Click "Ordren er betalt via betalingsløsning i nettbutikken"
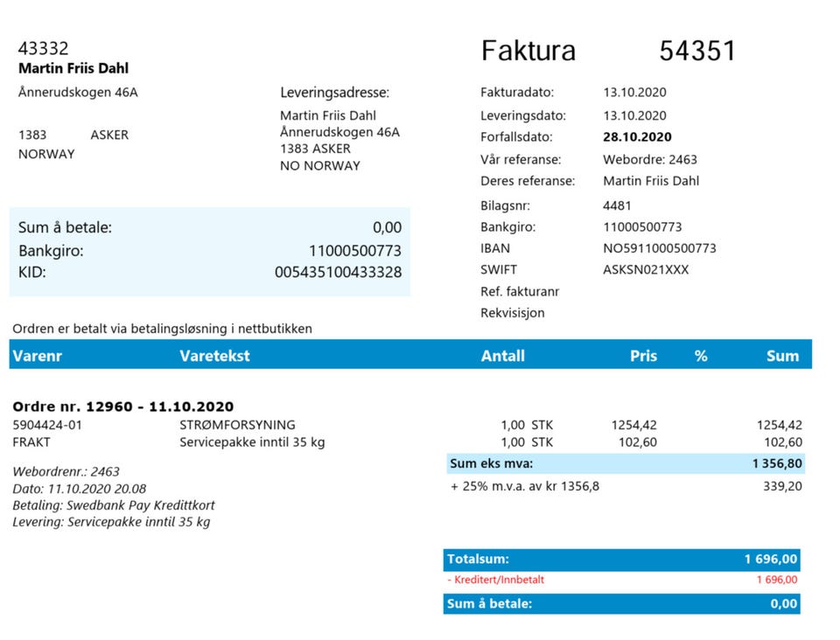The height and width of the screenshot is (640, 840). [163, 329]
